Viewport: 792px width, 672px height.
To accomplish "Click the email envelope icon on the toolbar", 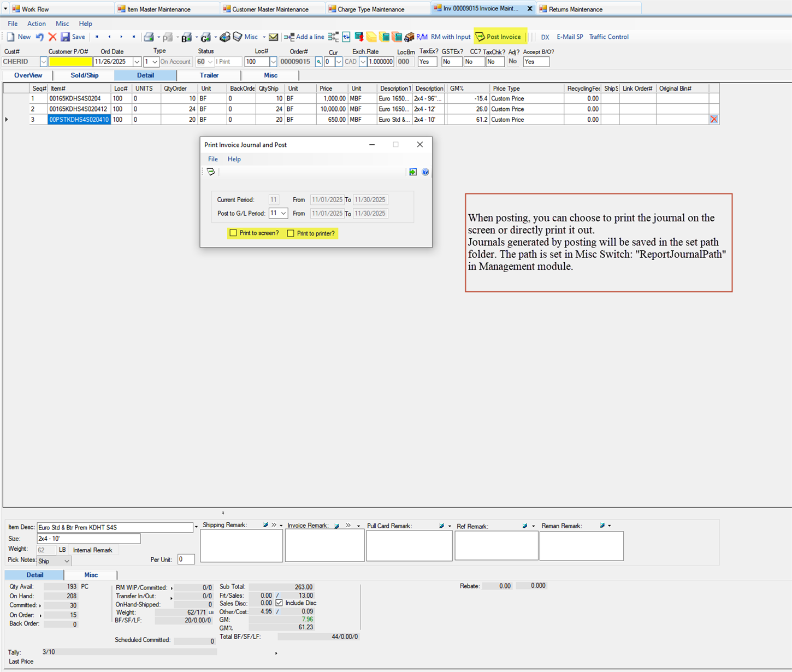I will pos(273,37).
